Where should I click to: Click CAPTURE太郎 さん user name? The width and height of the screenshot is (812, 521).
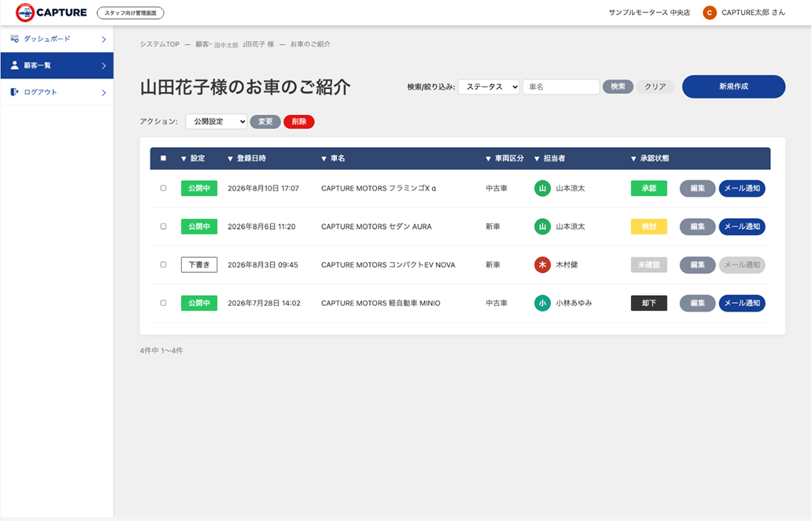click(x=754, y=13)
